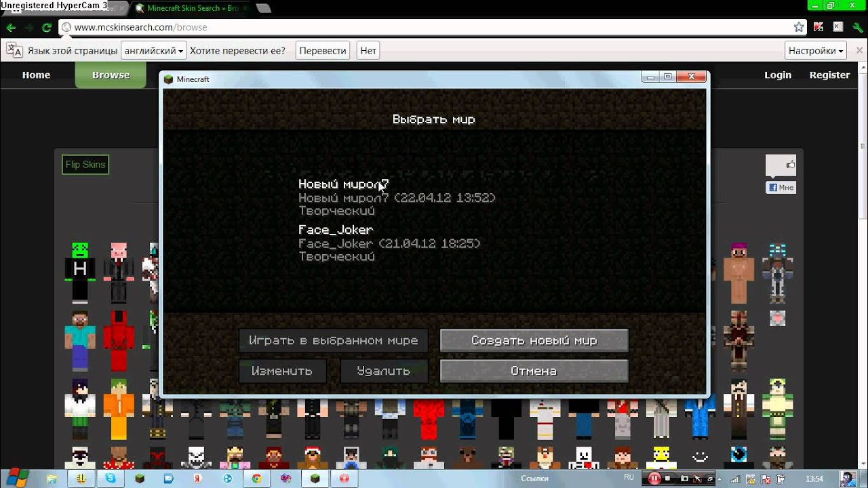Image resolution: width=868 pixels, height=488 pixels.
Task: Open Skype from the taskbar
Action: coord(110,479)
